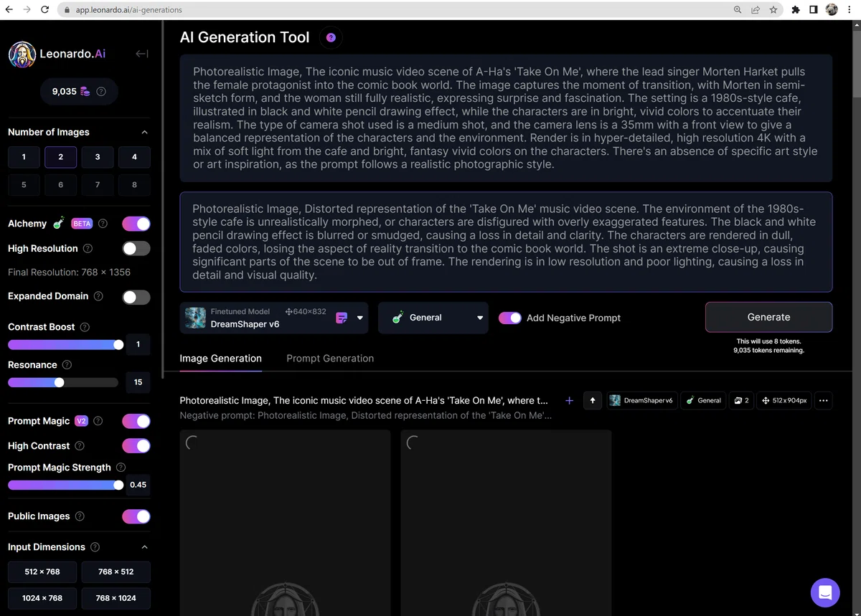
Task: Click the Generate button
Action: (x=768, y=317)
